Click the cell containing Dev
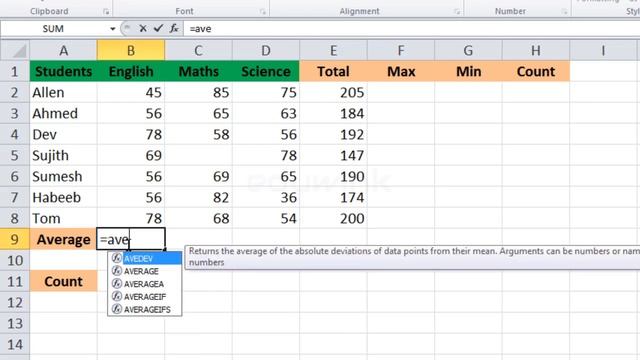This screenshot has height=360, width=640. [x=63, y=134]
